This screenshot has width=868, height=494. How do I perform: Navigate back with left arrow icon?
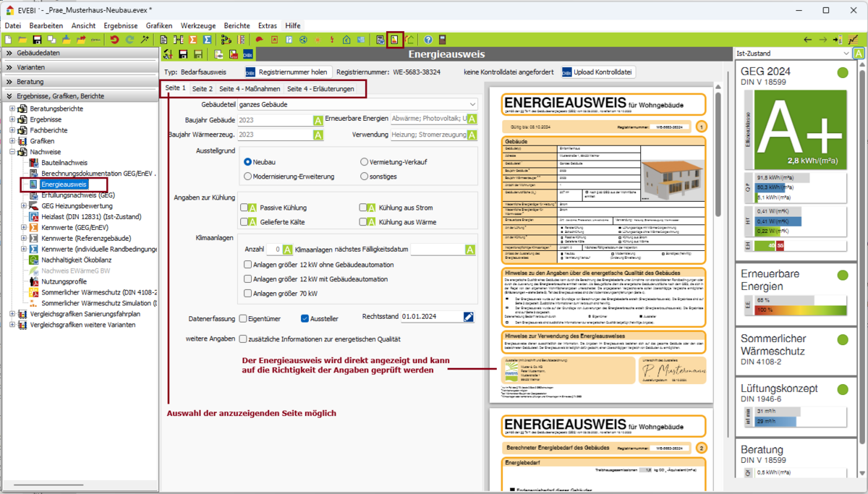coord(808,40)
